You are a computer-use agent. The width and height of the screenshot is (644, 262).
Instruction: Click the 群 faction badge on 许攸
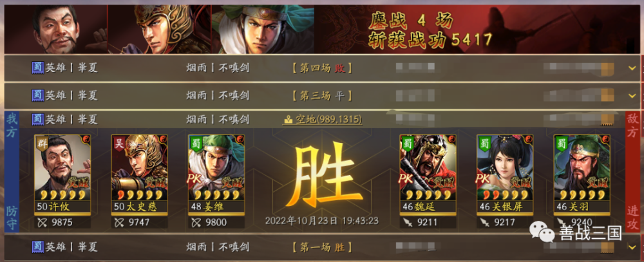point(42,143)
